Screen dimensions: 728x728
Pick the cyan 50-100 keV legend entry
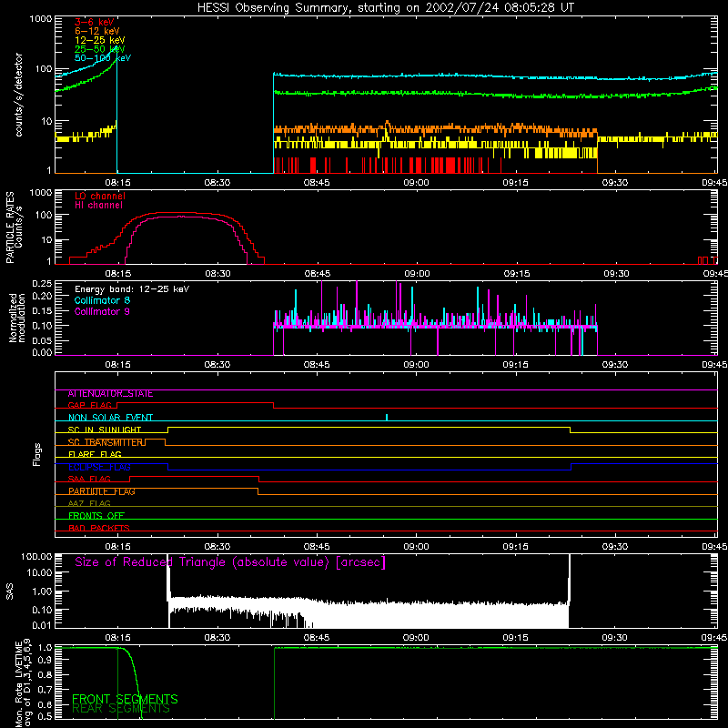[103, 58]
